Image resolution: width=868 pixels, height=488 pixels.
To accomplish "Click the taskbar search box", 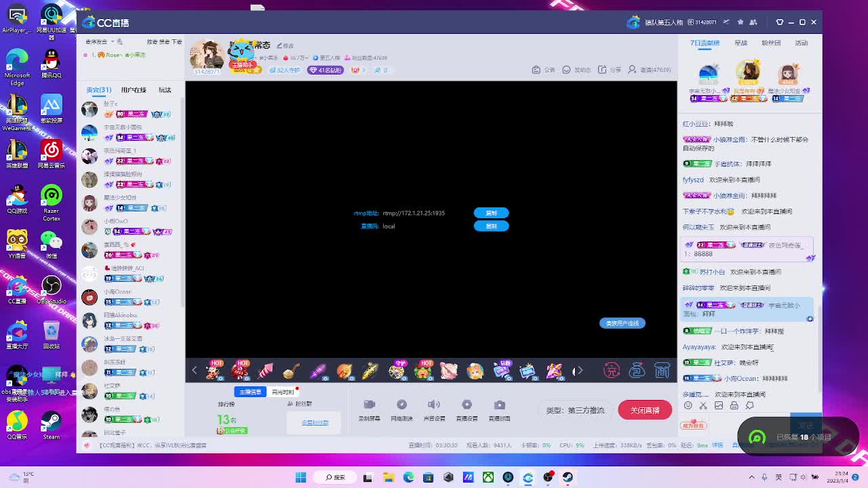I will click(x=335, y=477).
